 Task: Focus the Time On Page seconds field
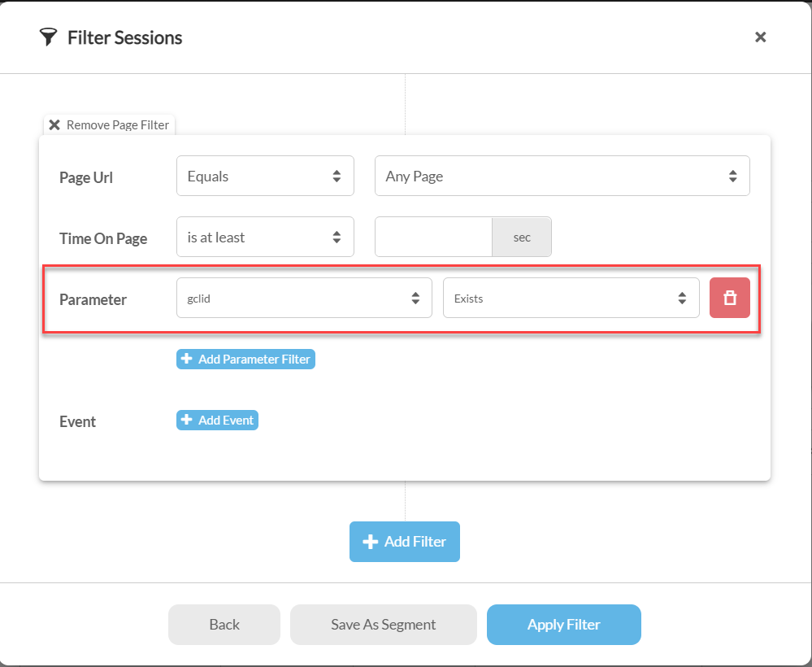click(433, 238)
